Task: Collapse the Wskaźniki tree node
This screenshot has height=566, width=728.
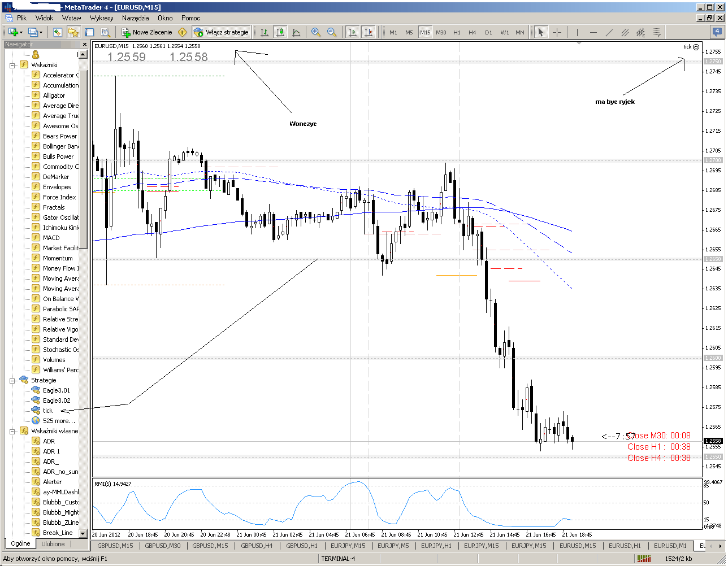Action: 12,65
